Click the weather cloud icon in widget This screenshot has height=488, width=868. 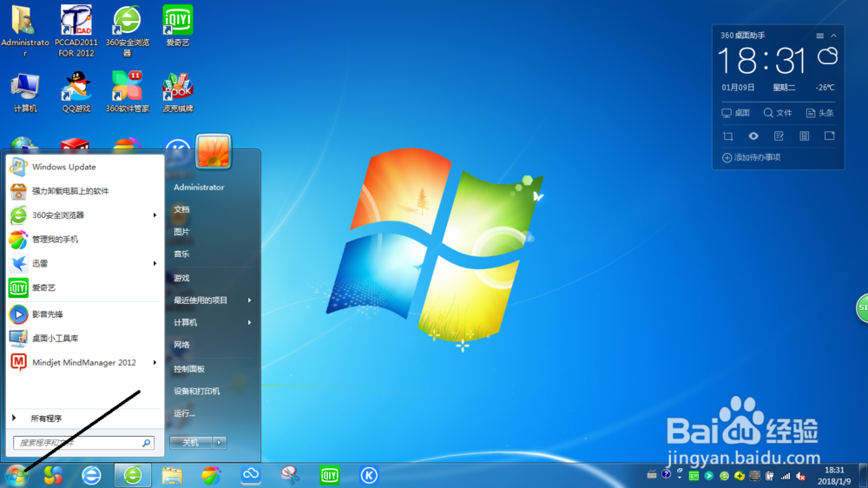click(x=827, y=56)
